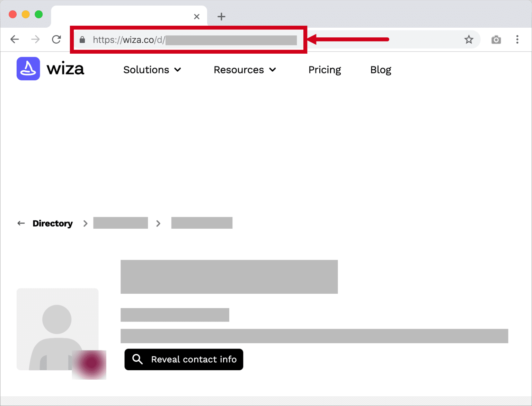Image resolution: width=532 pixels, height=406 pixels.
Task: Click the back navigation arrow icon
Action: tap(15, 39)
